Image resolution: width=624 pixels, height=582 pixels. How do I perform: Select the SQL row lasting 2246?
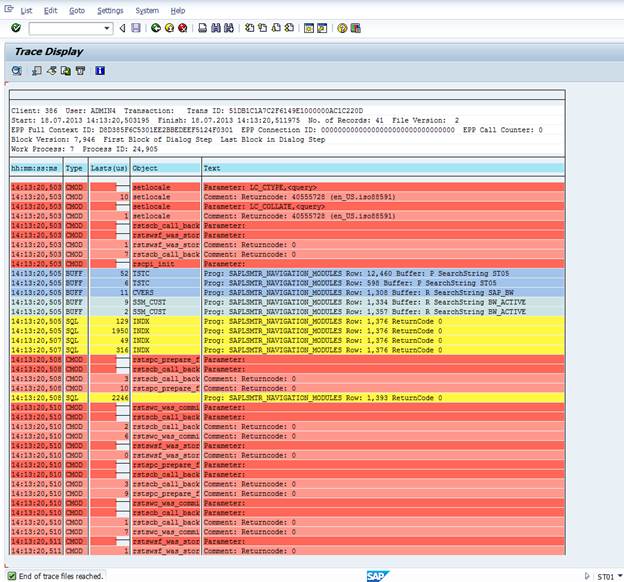287,398
